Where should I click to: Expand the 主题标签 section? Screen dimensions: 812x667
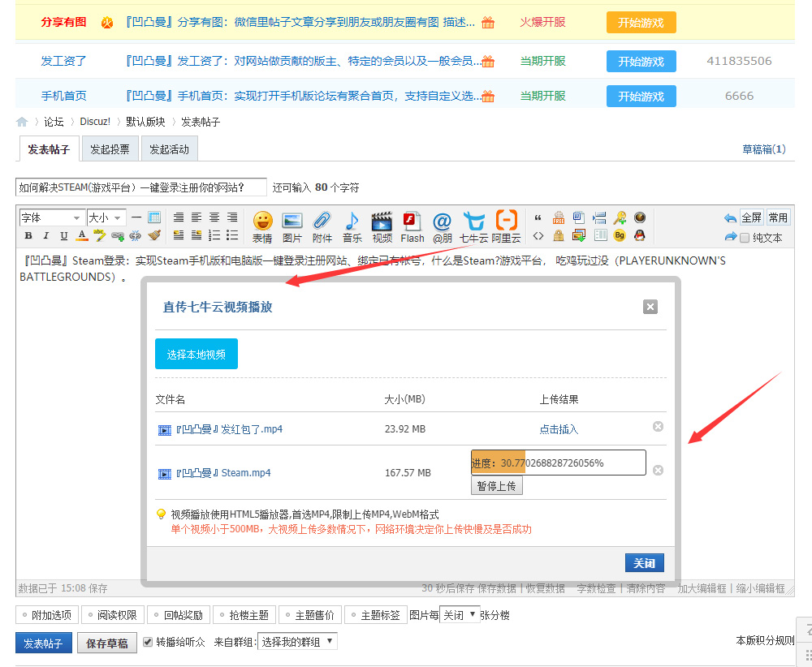[x=376, y=615]
